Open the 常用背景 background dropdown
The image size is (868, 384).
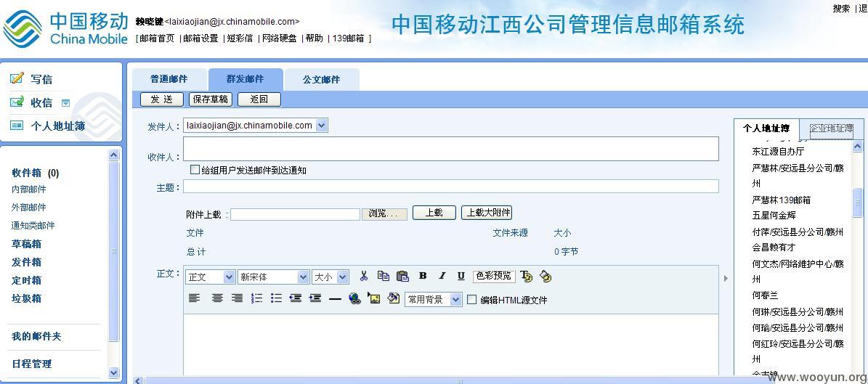tap(456, 299)
